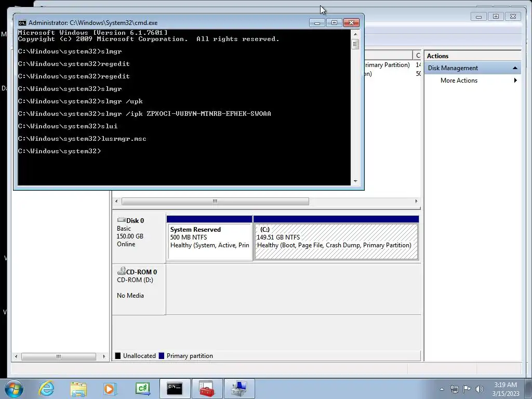Switch to the cmd.exe taskbar button
Screen dimensions: 532x399
tap(175, 389)
